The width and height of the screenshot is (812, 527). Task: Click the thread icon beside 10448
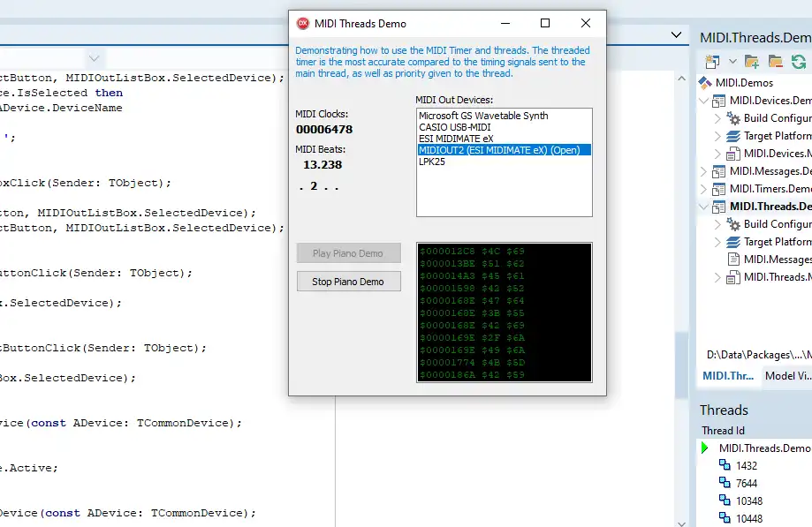(x=725, y=517)
